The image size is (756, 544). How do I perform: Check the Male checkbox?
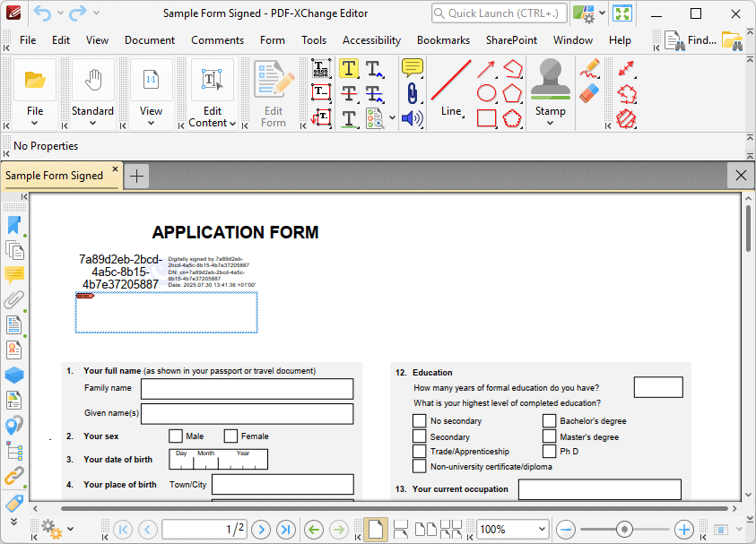(176, 436)
